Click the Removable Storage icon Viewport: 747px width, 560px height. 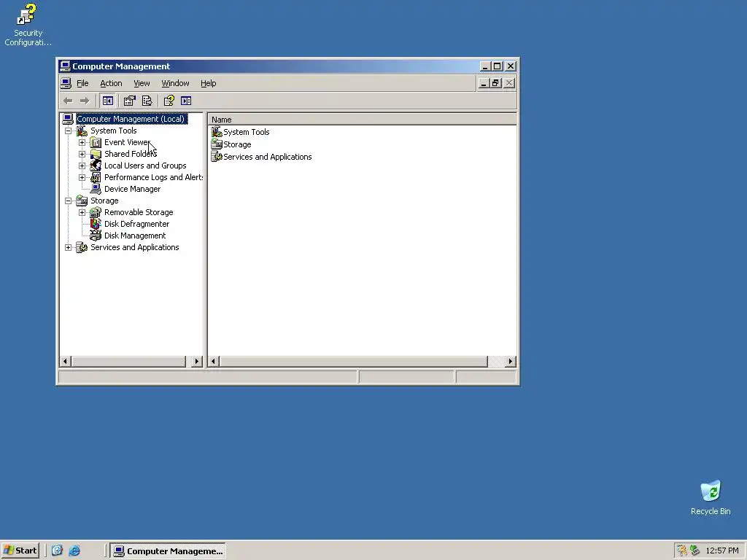tap(96, 212)
